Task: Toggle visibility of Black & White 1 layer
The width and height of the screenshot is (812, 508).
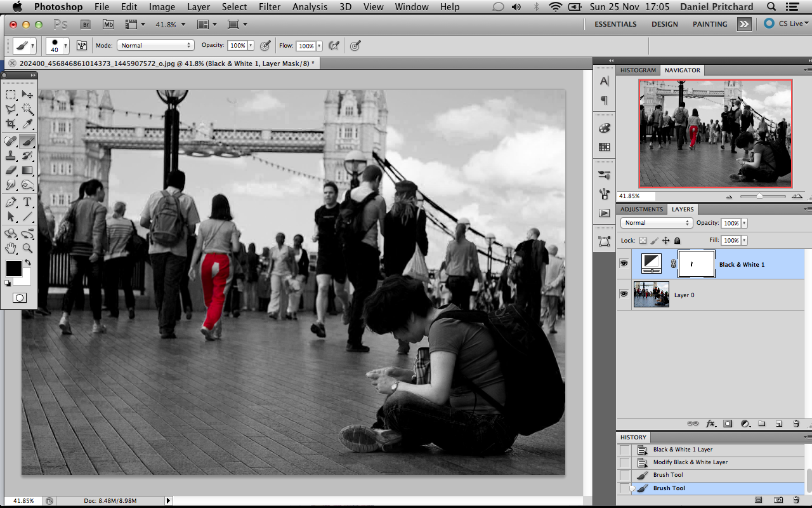Action: click(x=624, y=262)
